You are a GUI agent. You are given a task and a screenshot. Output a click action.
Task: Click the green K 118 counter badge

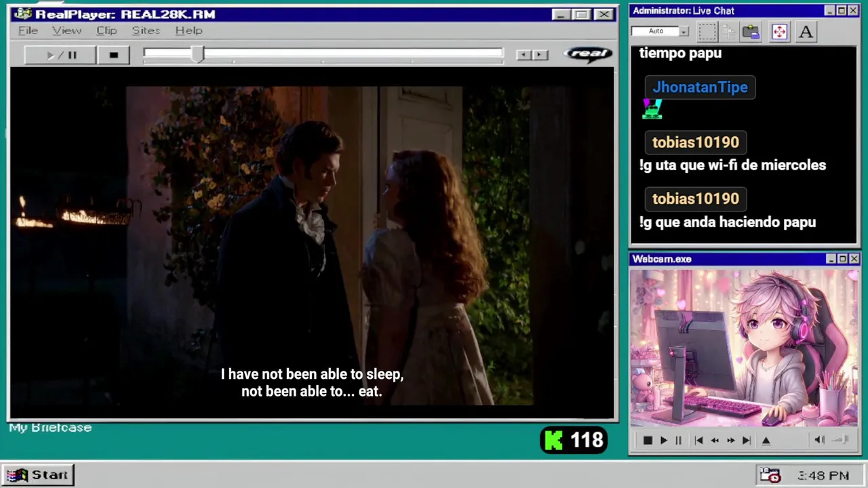[x=574, y=441]
